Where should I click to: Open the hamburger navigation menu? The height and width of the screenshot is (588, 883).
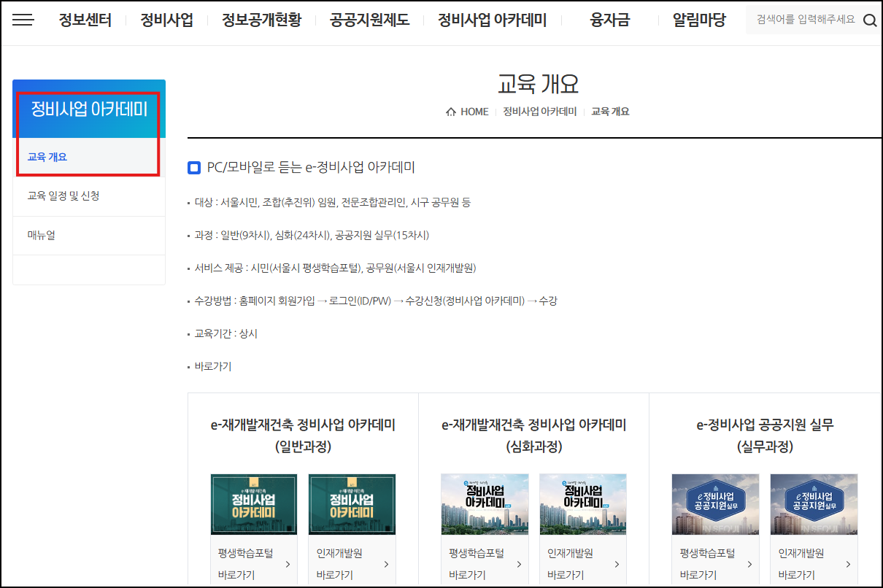[x=23, y=20]
